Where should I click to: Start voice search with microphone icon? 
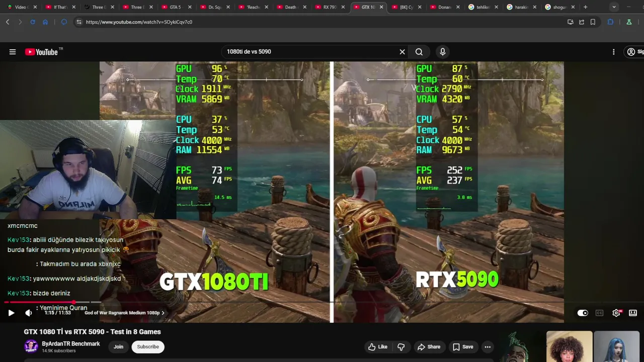[443, 52]
